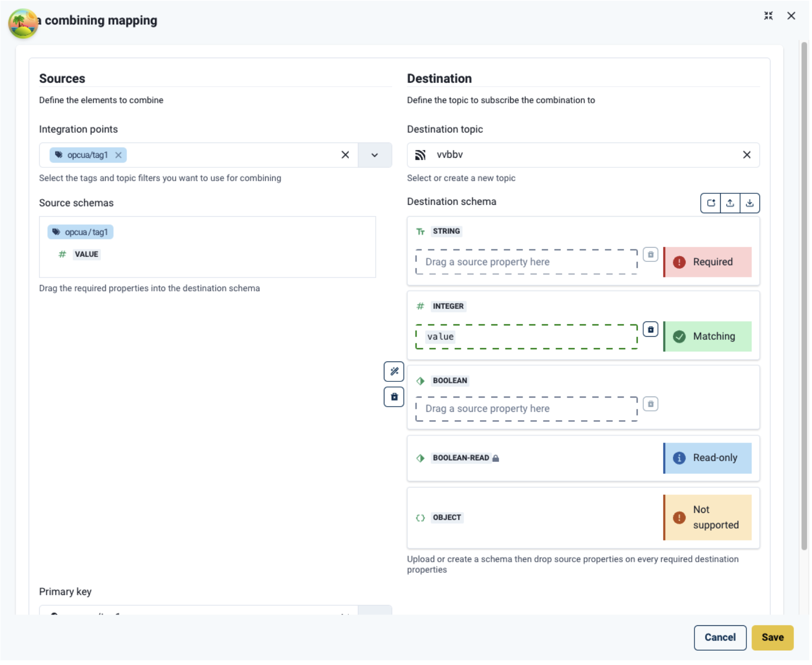812x665 pixels.
Task: Upload a destination schema file
Action: pyautogui.click(x=730, y=202)
